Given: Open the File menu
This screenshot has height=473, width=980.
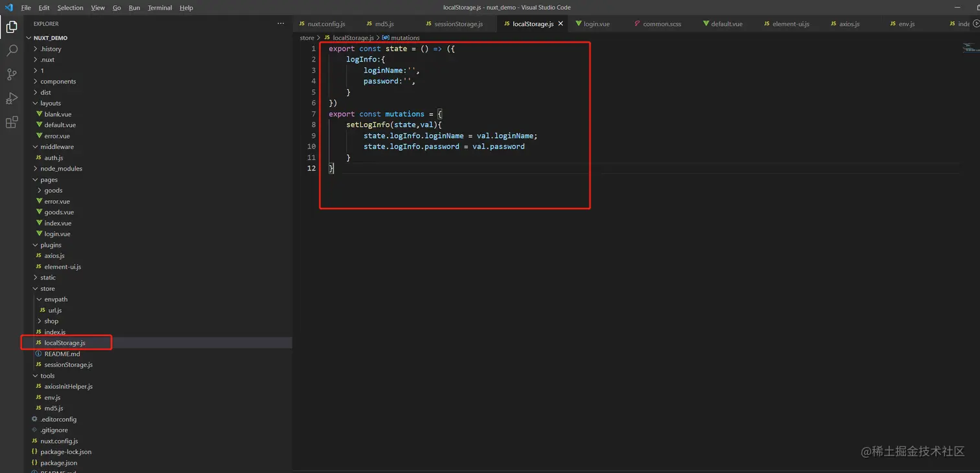Looking at the screenshot, I should 26,8.
